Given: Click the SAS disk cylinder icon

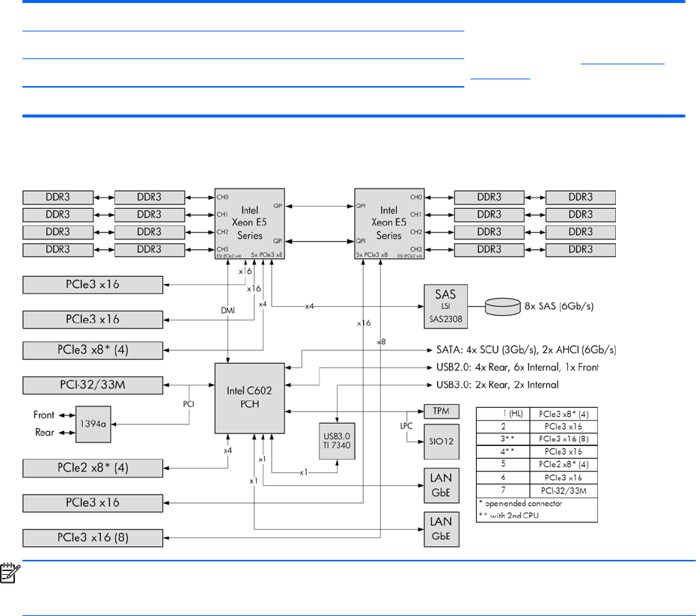Looking at the screenshot, I should tap(502, 306).
